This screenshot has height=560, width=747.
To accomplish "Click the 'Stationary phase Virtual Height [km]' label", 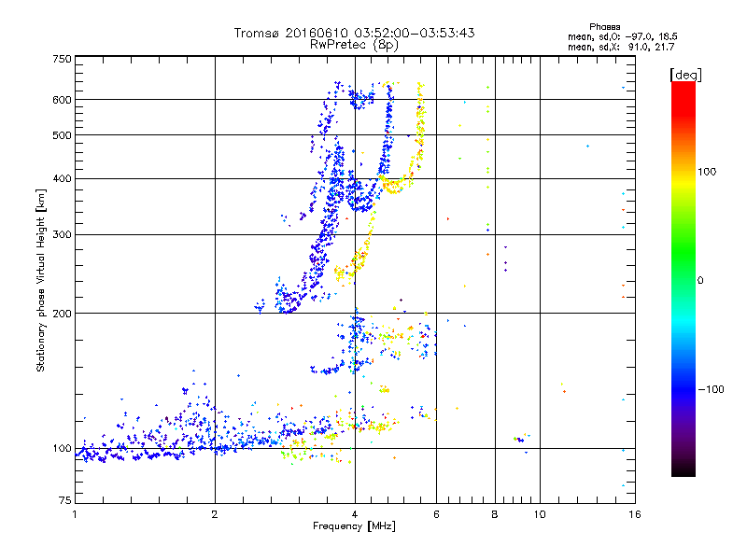I will coord(41,280).
